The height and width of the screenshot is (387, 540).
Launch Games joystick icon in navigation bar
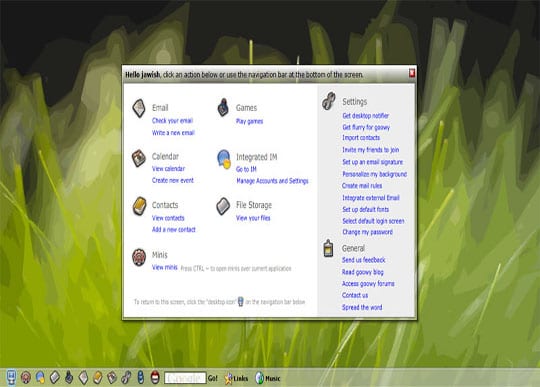point(69,377)
